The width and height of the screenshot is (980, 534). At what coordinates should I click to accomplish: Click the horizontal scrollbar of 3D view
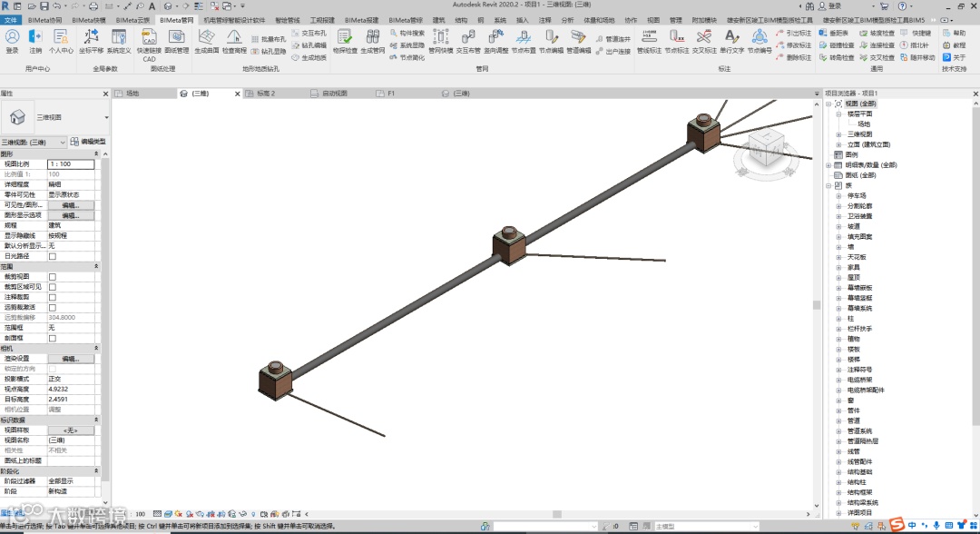(557, 514)
